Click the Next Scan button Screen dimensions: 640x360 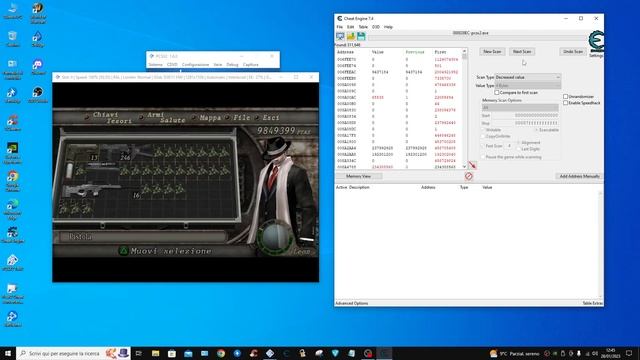pyautogui.click(x=522, y=51)
